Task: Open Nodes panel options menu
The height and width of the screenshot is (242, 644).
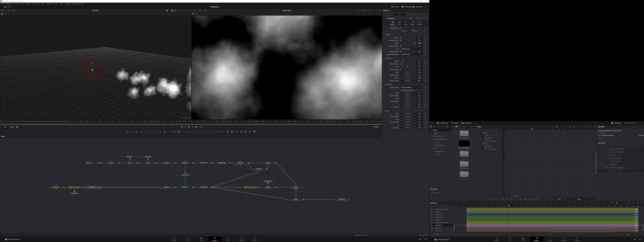Action: pos(380,136)
